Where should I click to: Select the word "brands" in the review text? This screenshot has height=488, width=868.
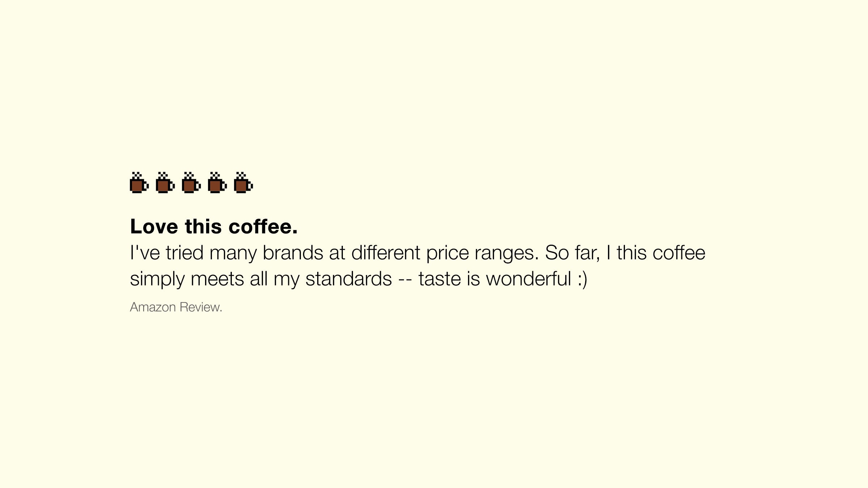pyautogui.click(x=293, y=253)
